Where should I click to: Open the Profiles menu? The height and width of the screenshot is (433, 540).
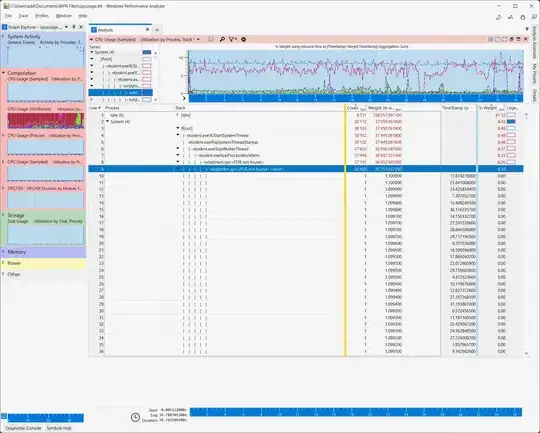(x=42, y=16)
